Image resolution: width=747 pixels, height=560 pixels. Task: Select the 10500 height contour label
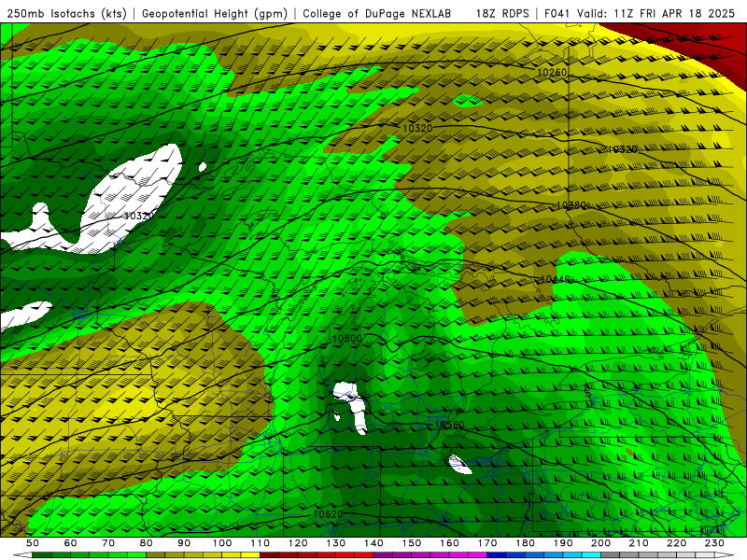(x=346, y=339)
